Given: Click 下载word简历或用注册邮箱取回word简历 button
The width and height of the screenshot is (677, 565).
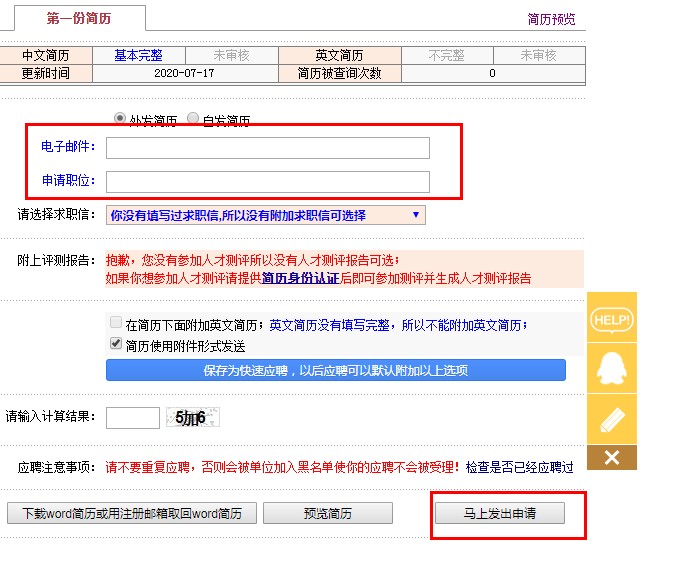Looking at the screenshot, I should 132,513.
